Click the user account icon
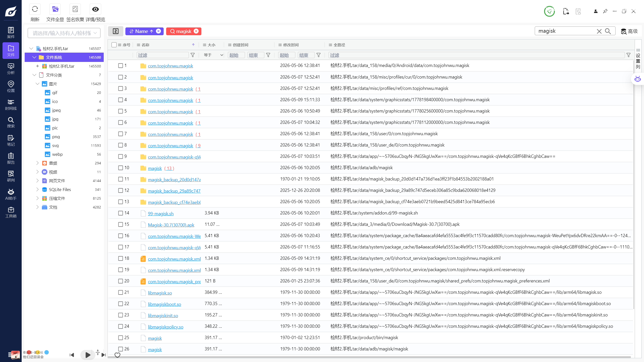The height and width of the screenshot is (362, 644). (x=595, y=11)
